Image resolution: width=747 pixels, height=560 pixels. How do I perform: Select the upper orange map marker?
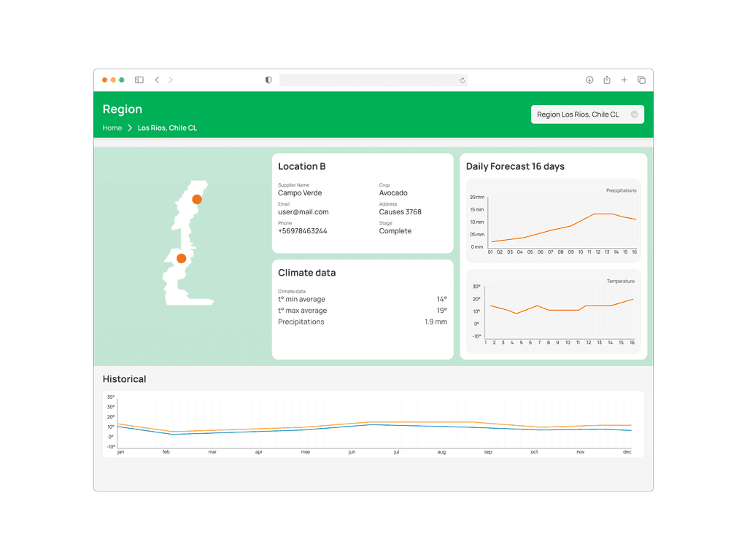point(197,200)
